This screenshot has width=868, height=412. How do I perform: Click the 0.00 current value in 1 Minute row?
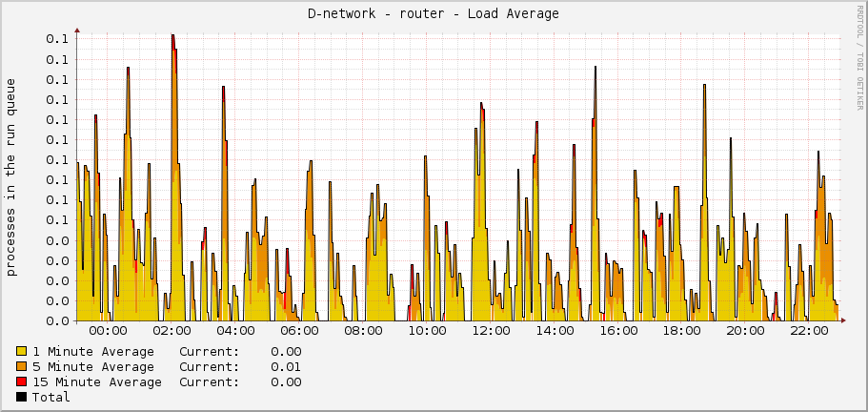(x=286, y=352)
